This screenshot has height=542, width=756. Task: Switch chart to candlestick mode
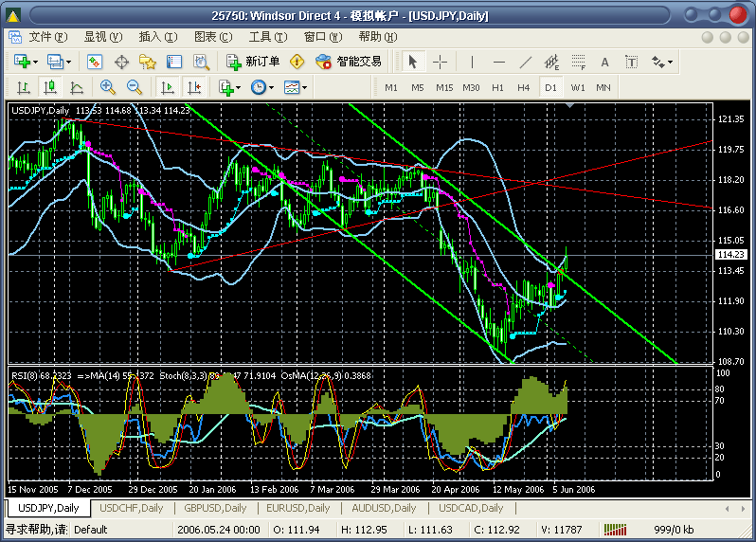(49, 87)
